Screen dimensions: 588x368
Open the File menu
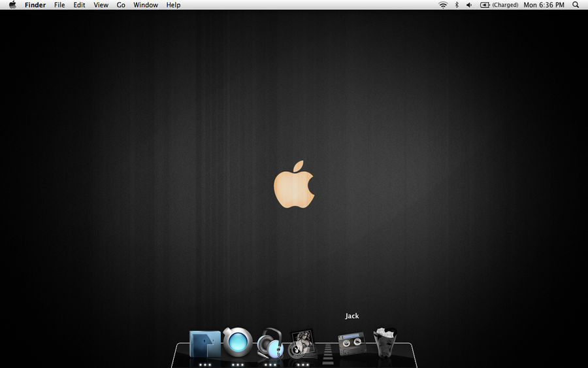coord(59,5)
